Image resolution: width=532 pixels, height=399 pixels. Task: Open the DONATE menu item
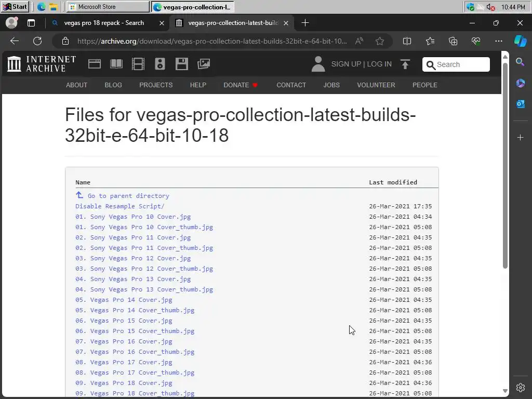pos(240,85)
